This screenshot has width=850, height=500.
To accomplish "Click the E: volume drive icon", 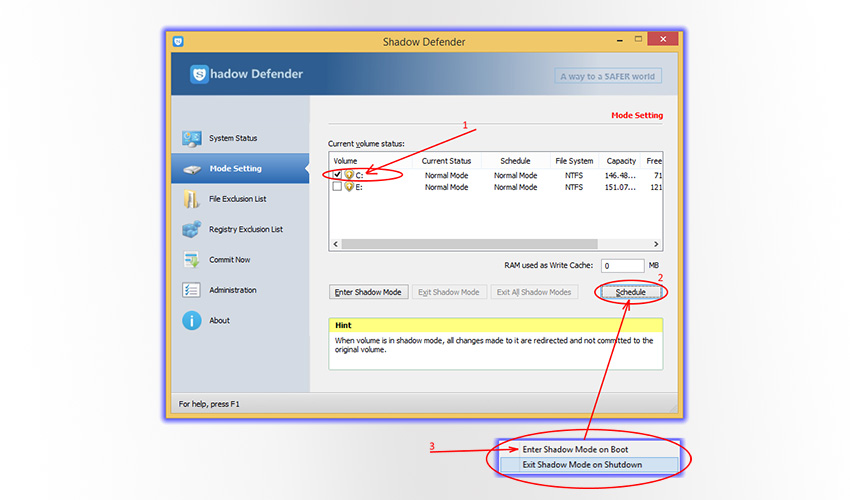I will 349,187.
